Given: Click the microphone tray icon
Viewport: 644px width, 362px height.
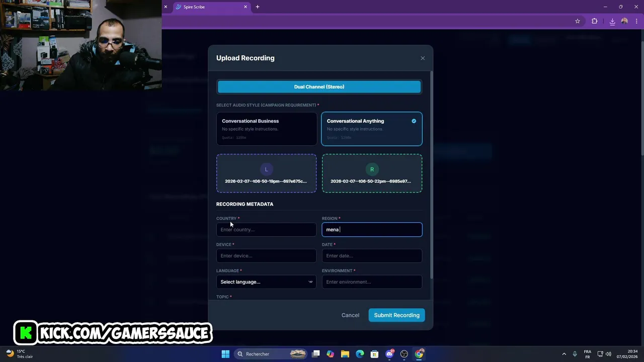Looking at the screenshot, I should [575, 354].
